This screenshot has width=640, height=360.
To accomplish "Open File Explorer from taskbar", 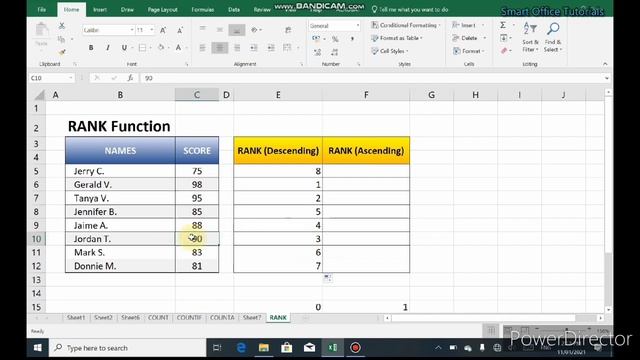I will (x=264, y=348).
